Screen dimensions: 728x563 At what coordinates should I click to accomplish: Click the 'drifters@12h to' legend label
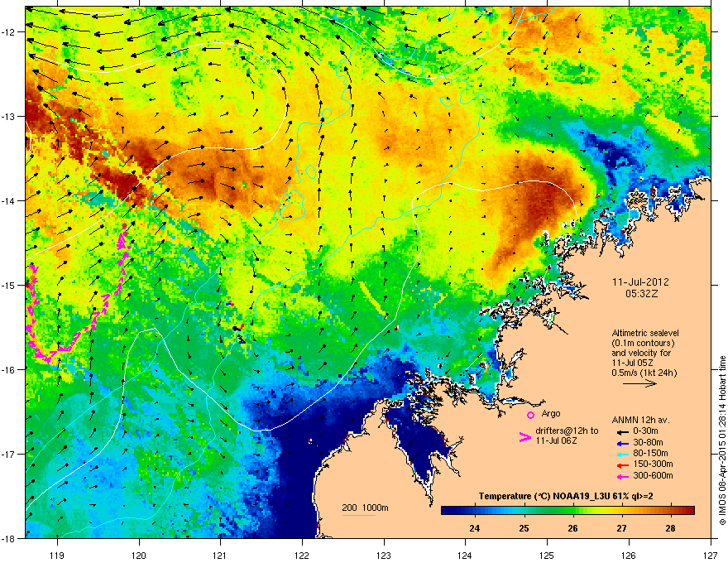click(x=567, y=431)
